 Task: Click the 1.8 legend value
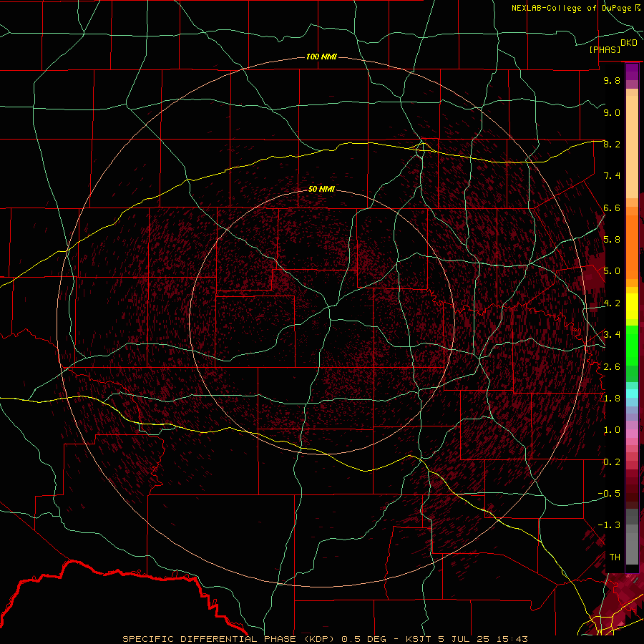612,399
